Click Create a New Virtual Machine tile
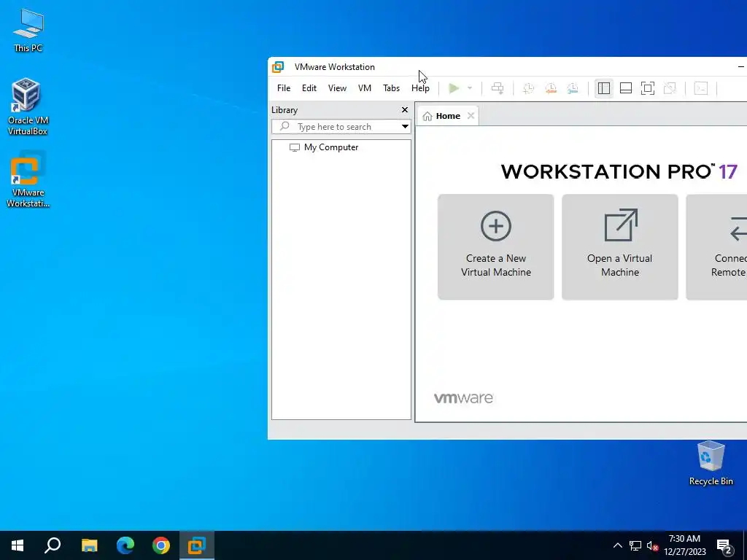The width and height of the screenshot is (747, 560). 495,247
